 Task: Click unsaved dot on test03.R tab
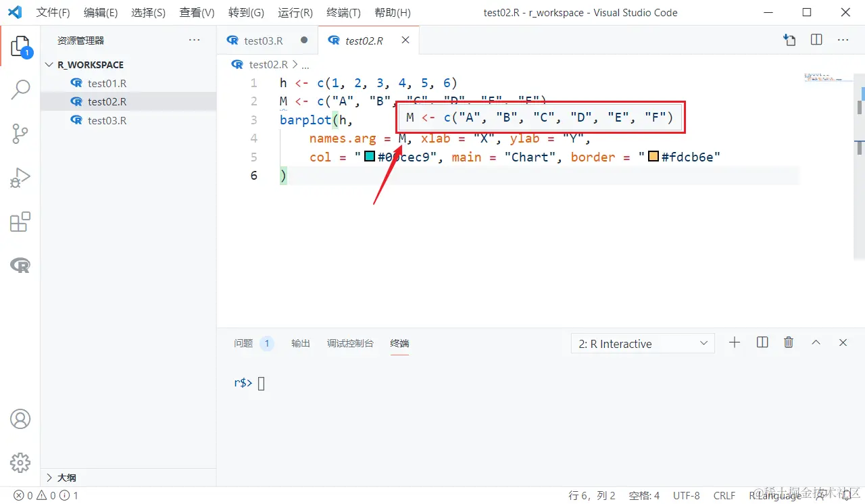click(304, 41)
